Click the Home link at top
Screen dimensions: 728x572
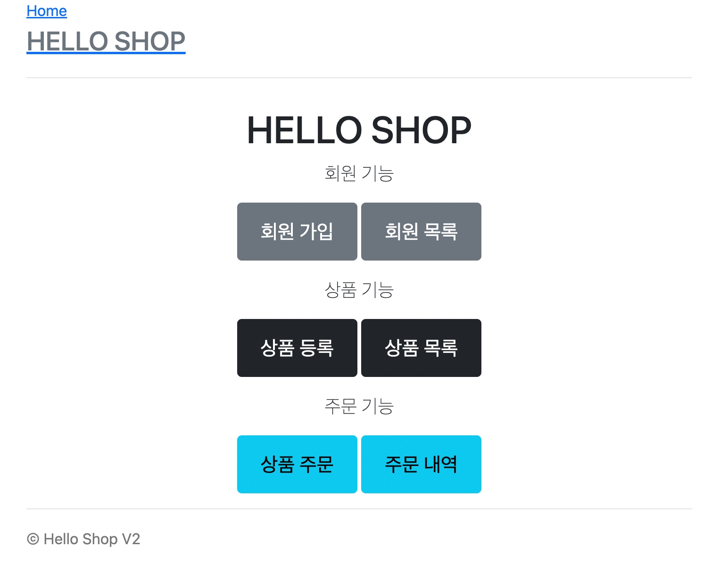pos(47,11)
